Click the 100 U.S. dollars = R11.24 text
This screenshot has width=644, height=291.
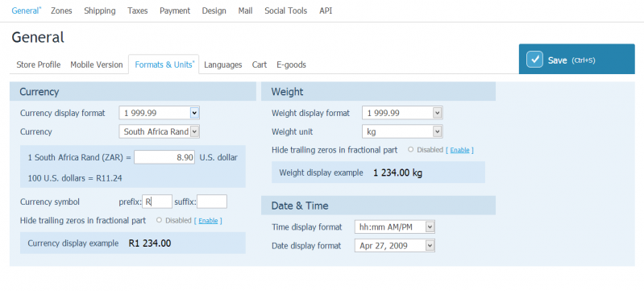75,178
